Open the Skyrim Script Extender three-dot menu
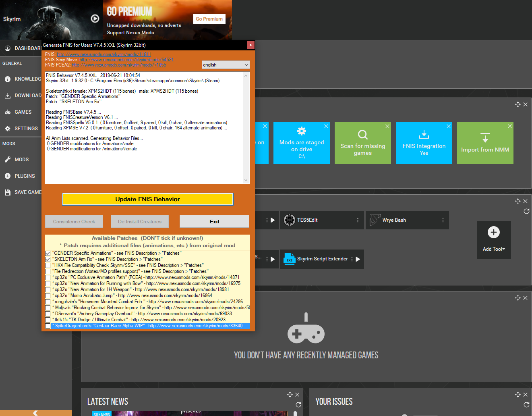Image resolution: width=532 pixels, height=416 pixels. 352,259
